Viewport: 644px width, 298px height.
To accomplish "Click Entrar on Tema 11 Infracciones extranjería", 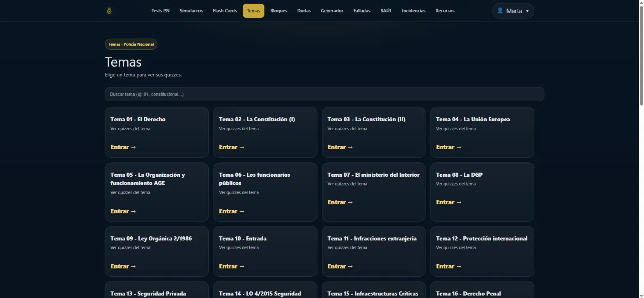I will click(x=340, y=266).
